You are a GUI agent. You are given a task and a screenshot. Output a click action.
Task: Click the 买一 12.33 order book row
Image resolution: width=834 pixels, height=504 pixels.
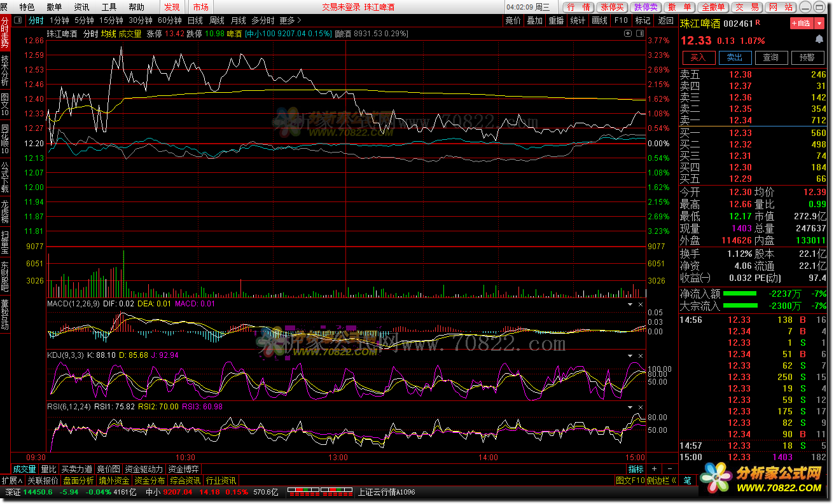pos(753,133)
